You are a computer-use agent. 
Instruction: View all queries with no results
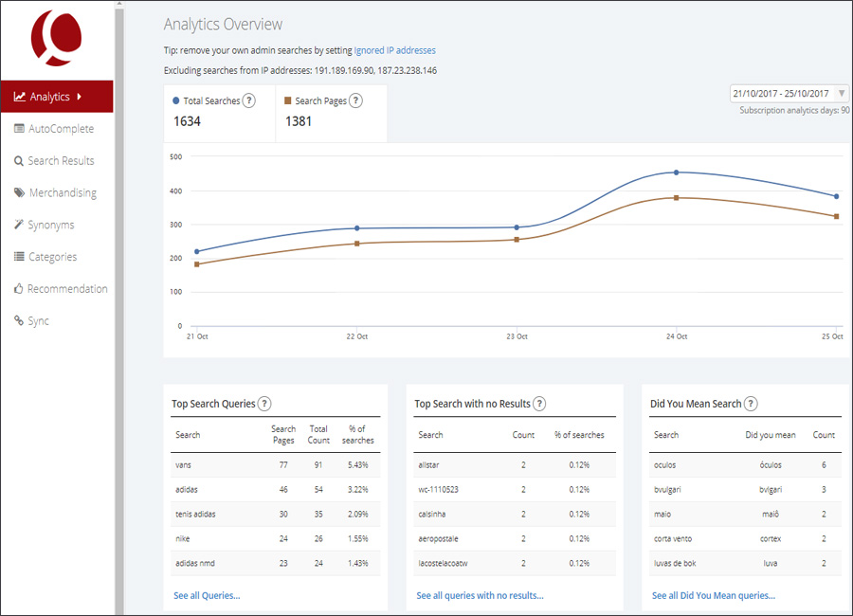[480, 595]
